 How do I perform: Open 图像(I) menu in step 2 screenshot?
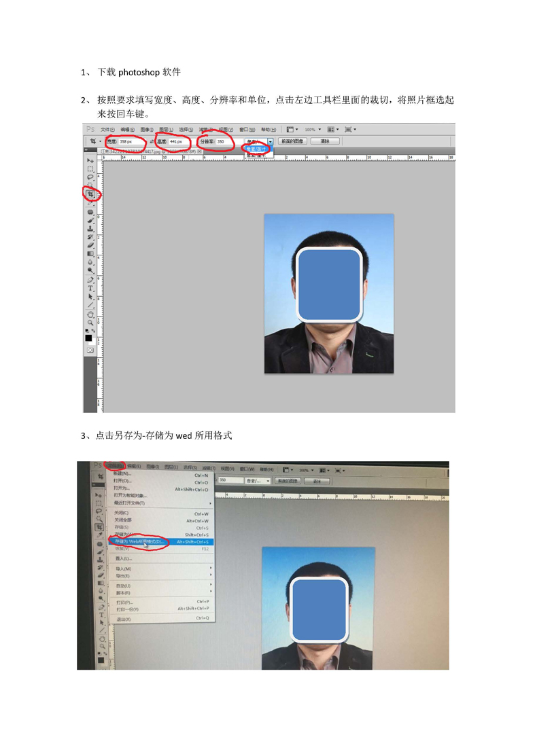(x=147, y=129)
